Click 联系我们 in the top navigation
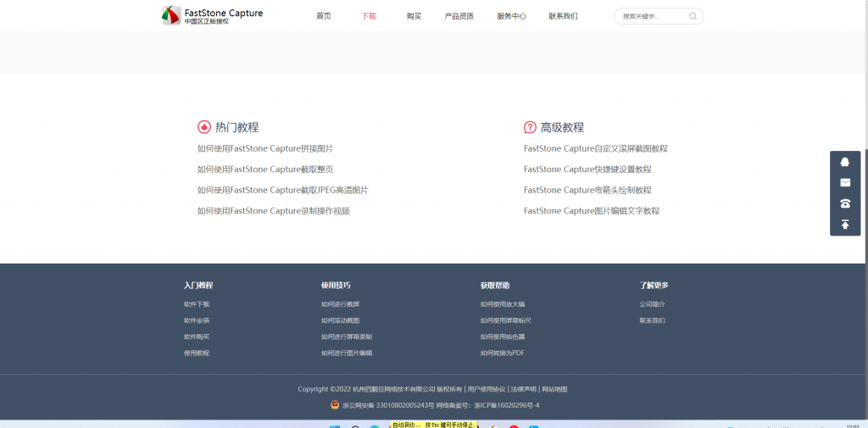This screenshot has width=868, height=428. (x=563, y=16)
